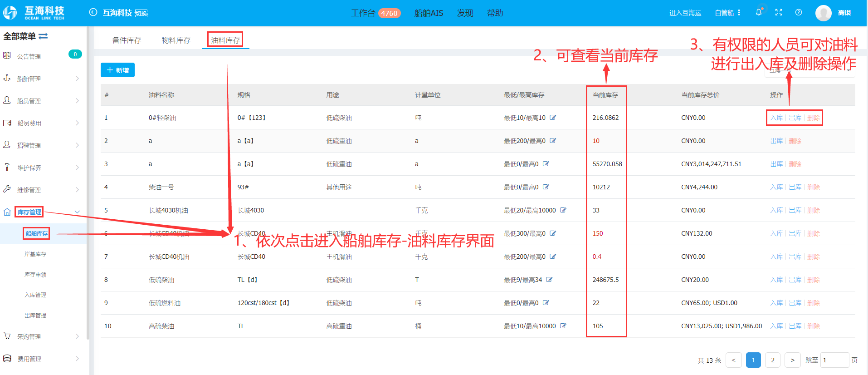Open the notification bell
The height and width of the screenshot is (375, 868).
coord(759,12)
